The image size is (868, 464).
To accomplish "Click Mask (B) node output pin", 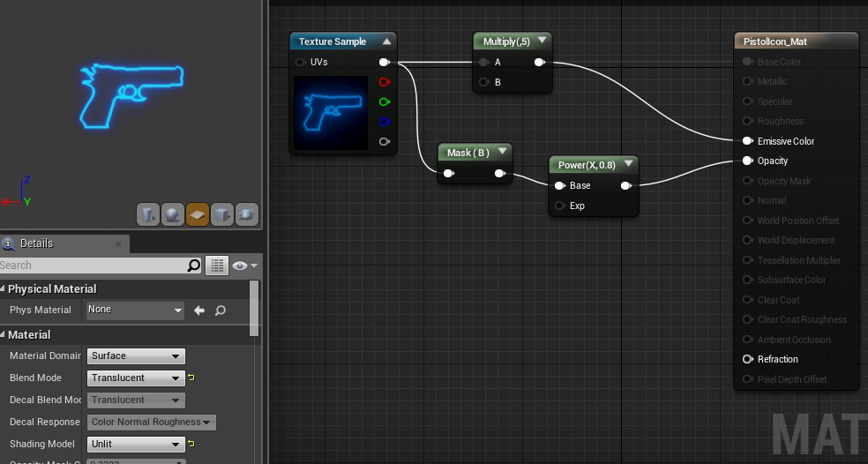I will (500, 173).
